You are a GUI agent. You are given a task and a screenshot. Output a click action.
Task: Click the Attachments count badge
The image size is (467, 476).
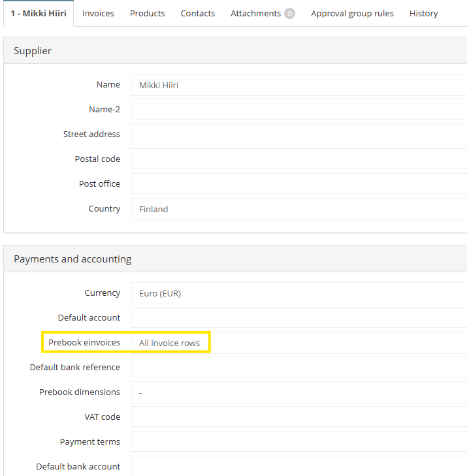[x=289, y=13]
